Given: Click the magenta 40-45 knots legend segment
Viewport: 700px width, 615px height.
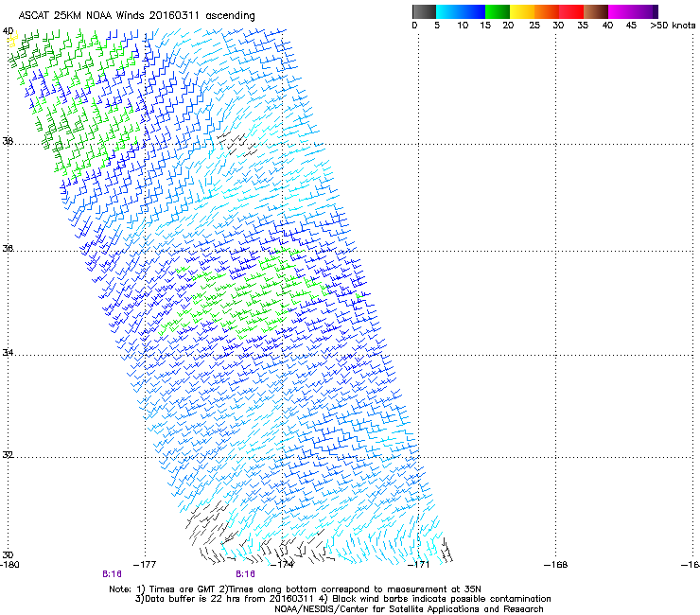Looking at the screenshot, I should click(621, 11).
